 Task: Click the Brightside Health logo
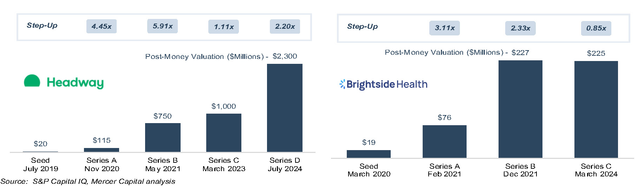click(383, 85)
